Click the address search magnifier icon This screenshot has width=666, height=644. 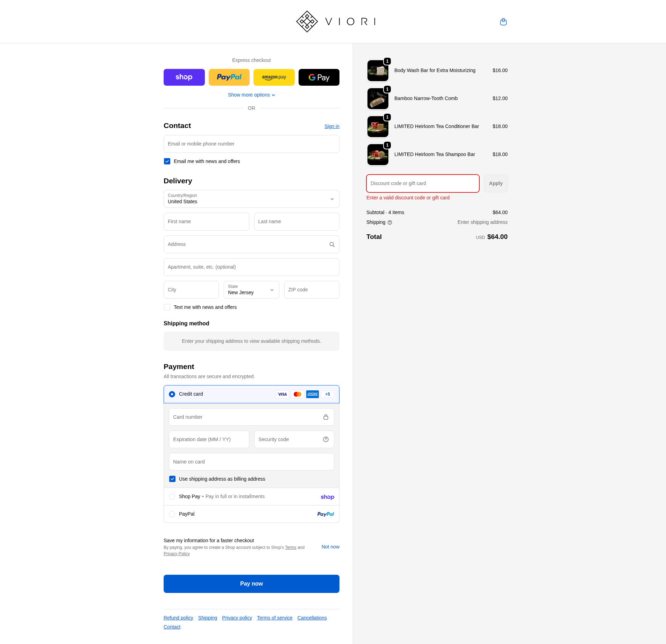point(332,245)
